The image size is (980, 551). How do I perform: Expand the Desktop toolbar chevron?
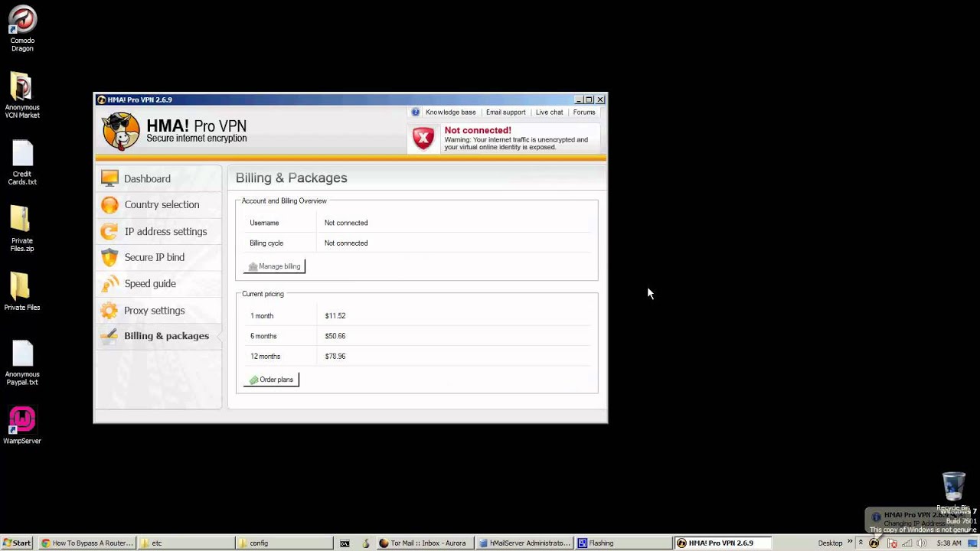click(x=849, y=543)
